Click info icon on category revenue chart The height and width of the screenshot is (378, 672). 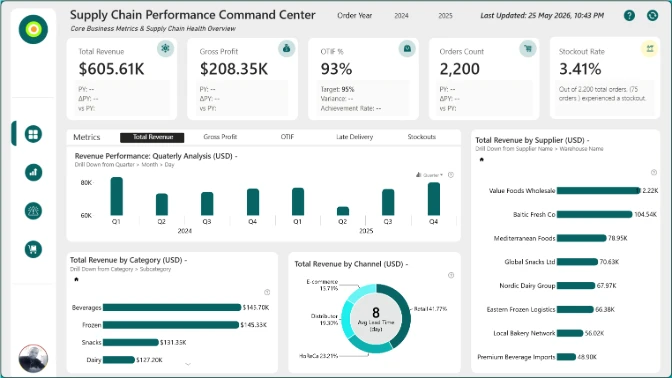[x=267, y=292]
